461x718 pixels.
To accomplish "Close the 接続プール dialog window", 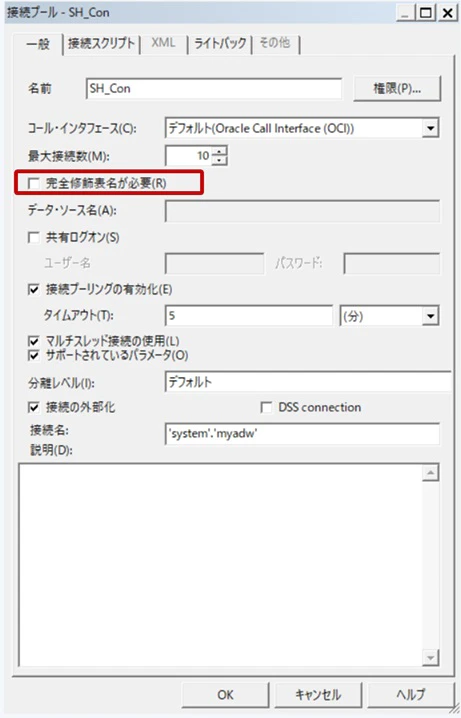I will (447, 13).
